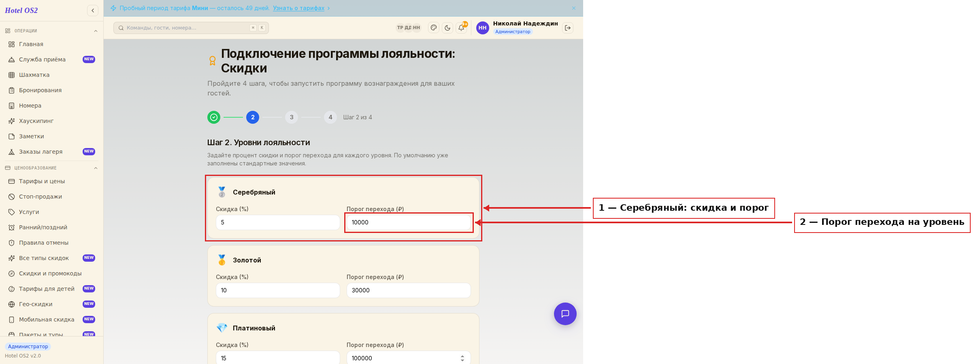Click the Стоп-продажи ban icon
This screenshot has width=980, height=364.
pyautogui.click(x=12, y=197)
